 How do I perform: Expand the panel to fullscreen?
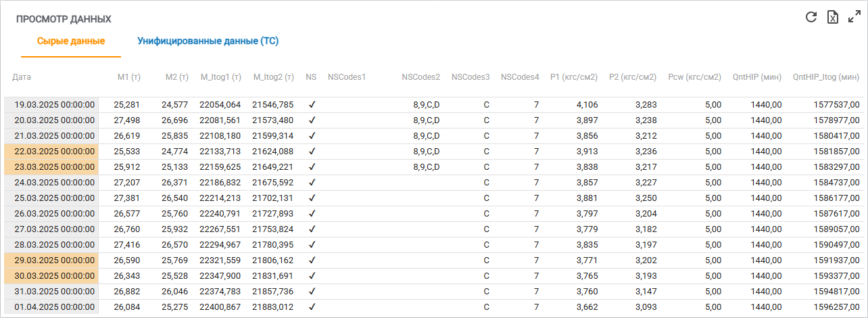point(854,17)
